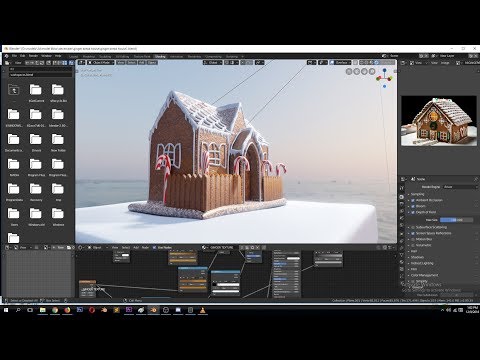Open the Users folder in file browser
Image resolution: width=480 pixels, height=360 pixels.
14,216
